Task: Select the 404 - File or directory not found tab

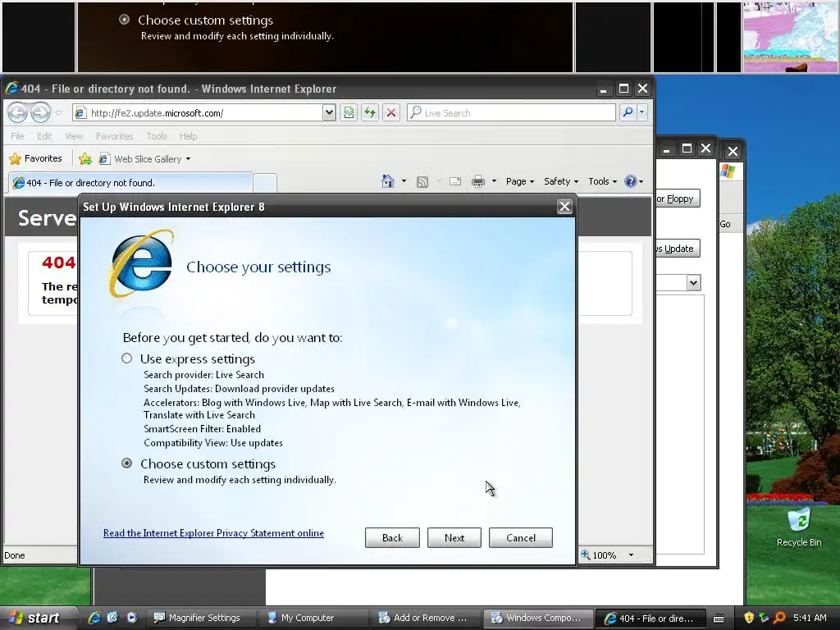Action: (130, 183)
